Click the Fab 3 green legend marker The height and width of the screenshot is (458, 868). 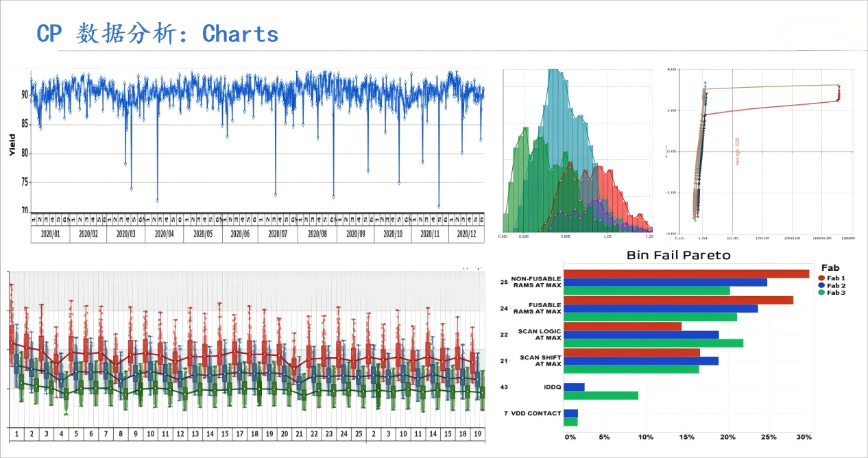click(821, 293)
